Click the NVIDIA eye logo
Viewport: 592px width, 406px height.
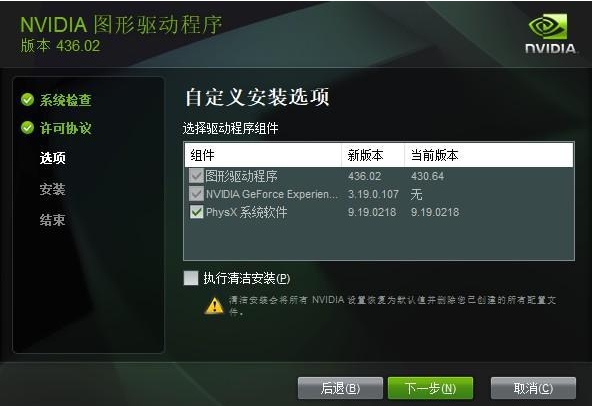coord(548,26)
